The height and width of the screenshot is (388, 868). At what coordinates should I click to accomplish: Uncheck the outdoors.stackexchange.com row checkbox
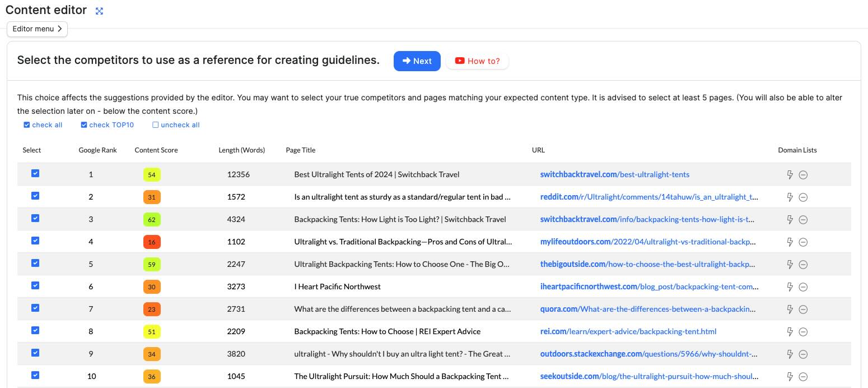35,353
